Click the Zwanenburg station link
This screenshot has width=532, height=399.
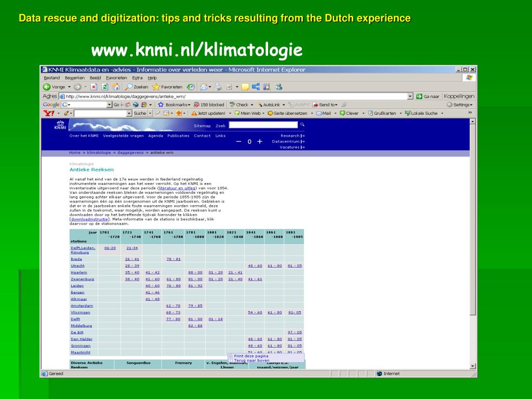(83, 279)
